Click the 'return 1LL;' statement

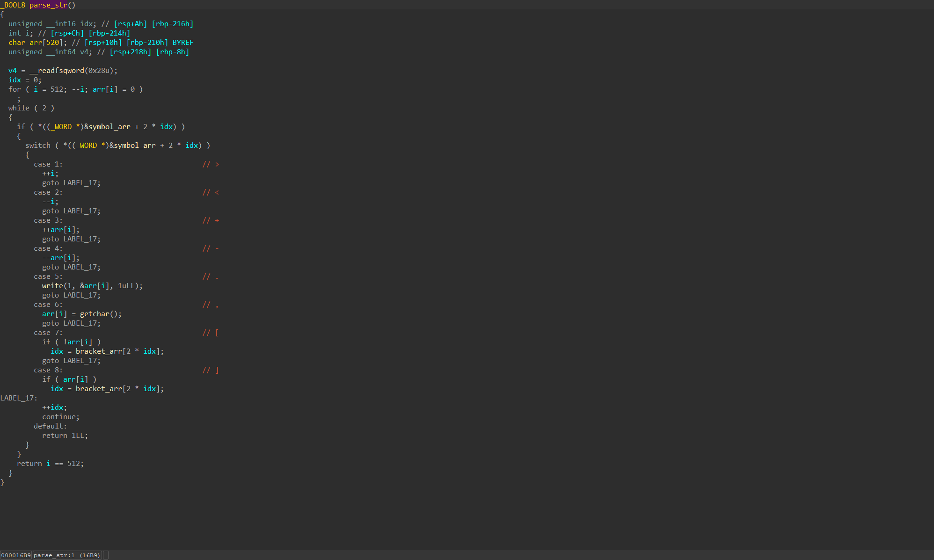(65, 436)
